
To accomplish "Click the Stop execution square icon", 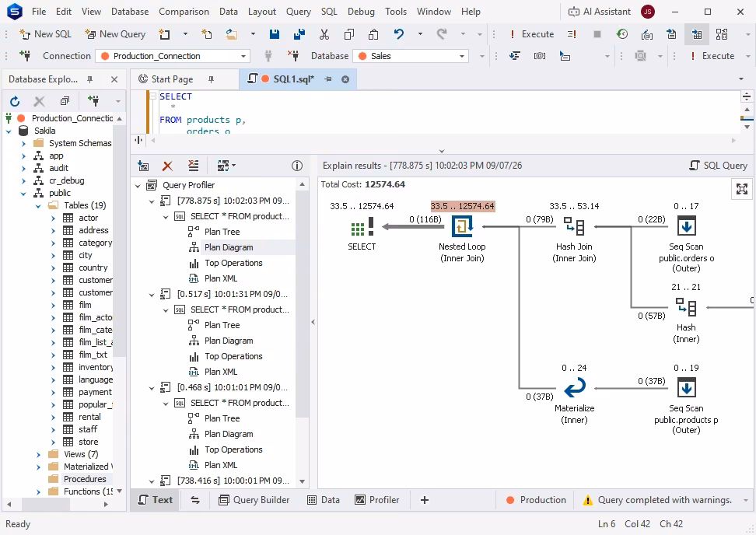I will pyautogui.click(x=597, y=34).
